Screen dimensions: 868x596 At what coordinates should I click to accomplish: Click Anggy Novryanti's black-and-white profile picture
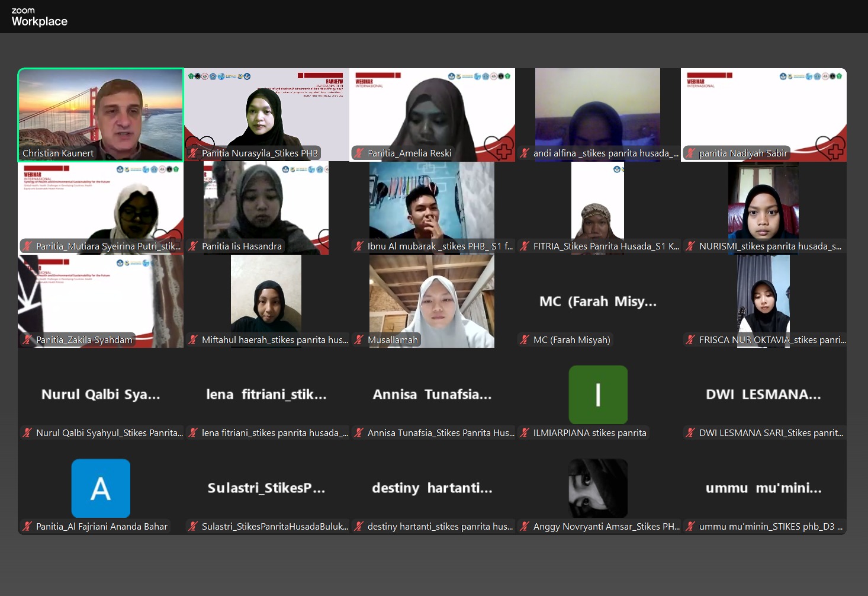click(597, 488)
